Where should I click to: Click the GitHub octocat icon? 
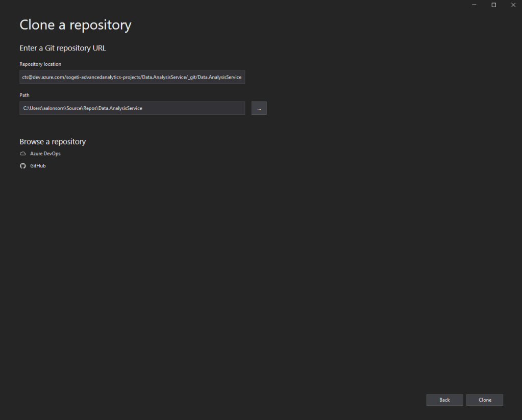[x=22, y=166]
